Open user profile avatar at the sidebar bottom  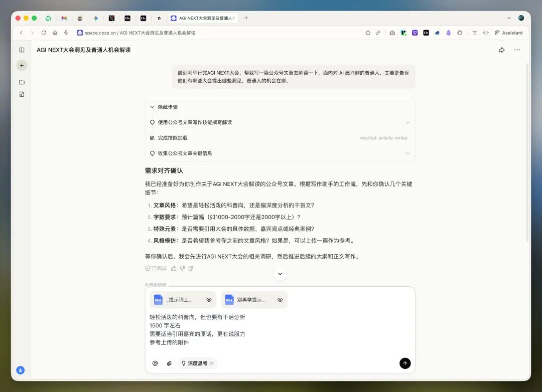21,370
